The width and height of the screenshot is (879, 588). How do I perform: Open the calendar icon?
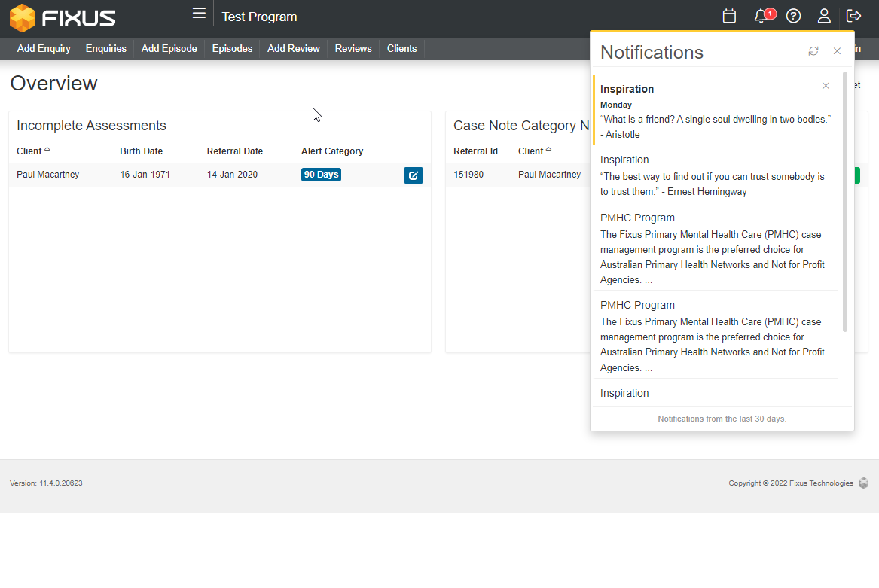pos(729,16)
